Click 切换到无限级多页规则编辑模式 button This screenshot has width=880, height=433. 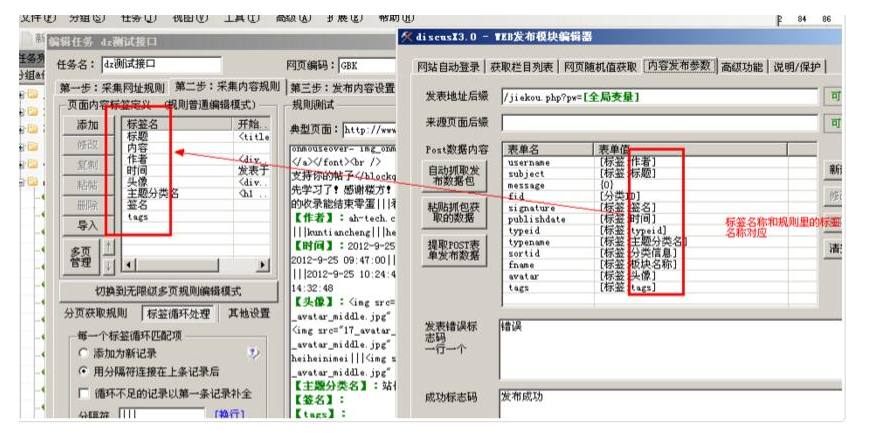tap(165, 290)
